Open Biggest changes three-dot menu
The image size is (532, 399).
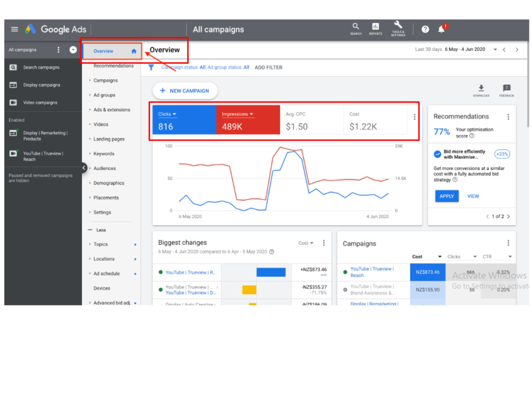click(x=323, y=243)
